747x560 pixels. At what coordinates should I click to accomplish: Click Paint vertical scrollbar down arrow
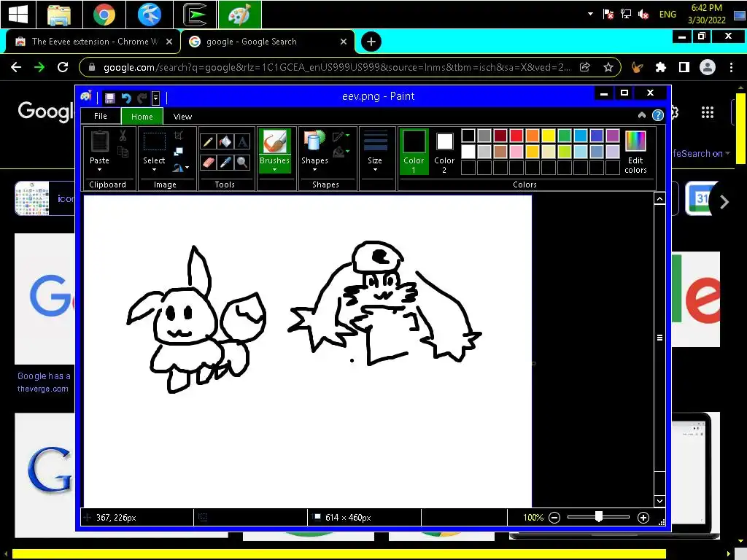click(x=659, y=501)
